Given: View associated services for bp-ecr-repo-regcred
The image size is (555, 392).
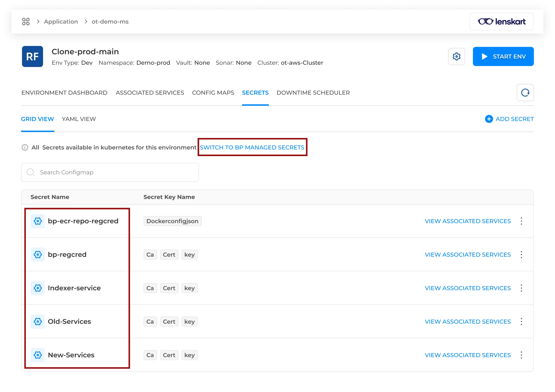Looking at the screenshot, I should (468, 221).
